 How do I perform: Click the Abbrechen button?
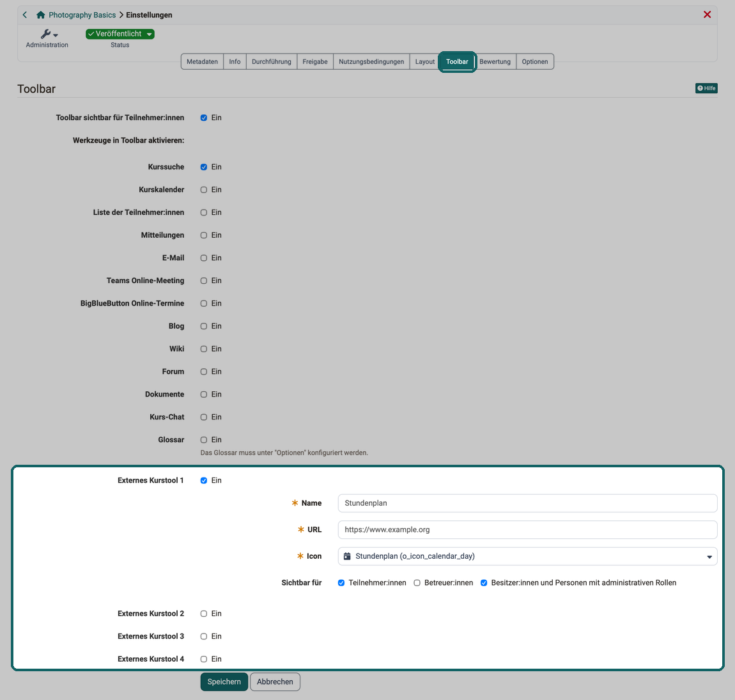point(275,681)
